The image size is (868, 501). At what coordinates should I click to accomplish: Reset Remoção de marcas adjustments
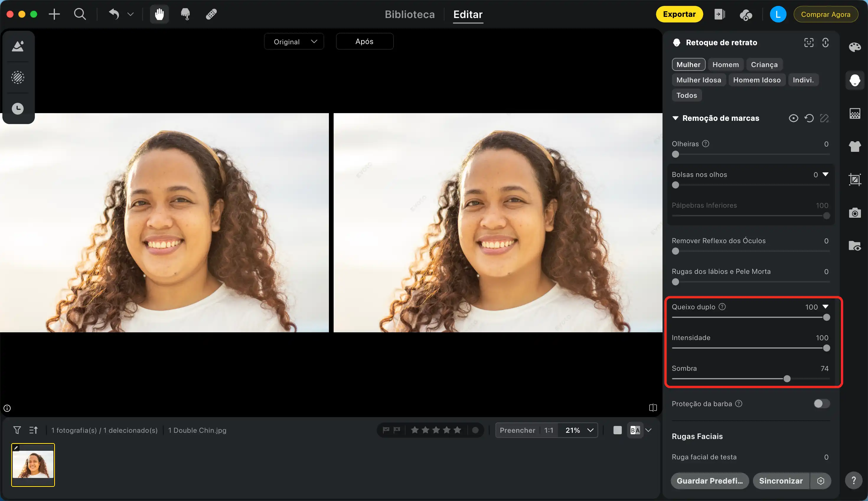809,118
